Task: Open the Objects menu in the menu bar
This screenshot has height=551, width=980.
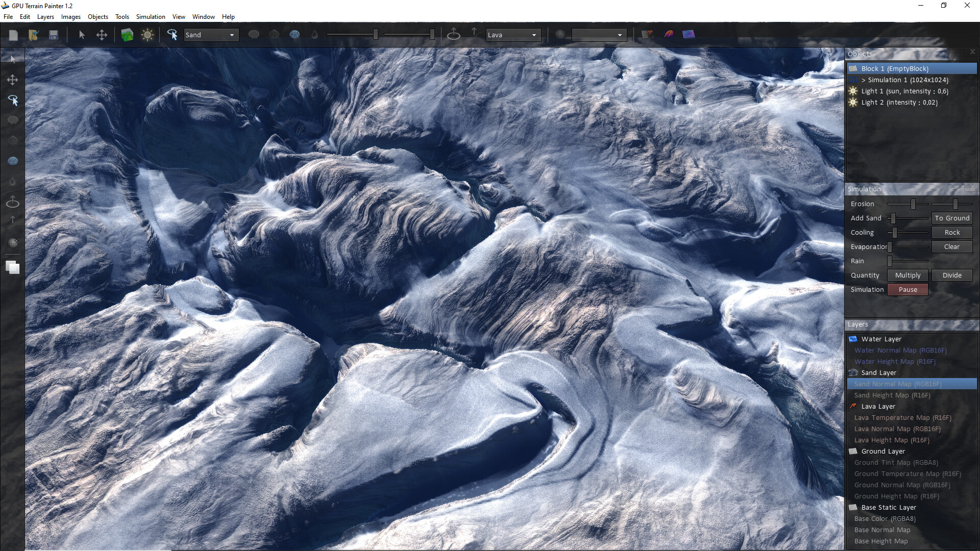Action: [x=97, y=16]
